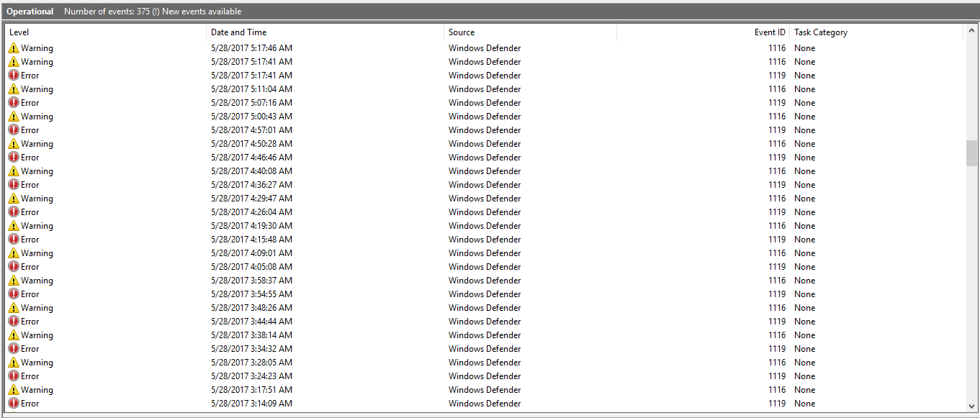Select the error icon at 5:07:16 AM
The width and height of the screenshot is (980, 418).
[x=14, y=103]
